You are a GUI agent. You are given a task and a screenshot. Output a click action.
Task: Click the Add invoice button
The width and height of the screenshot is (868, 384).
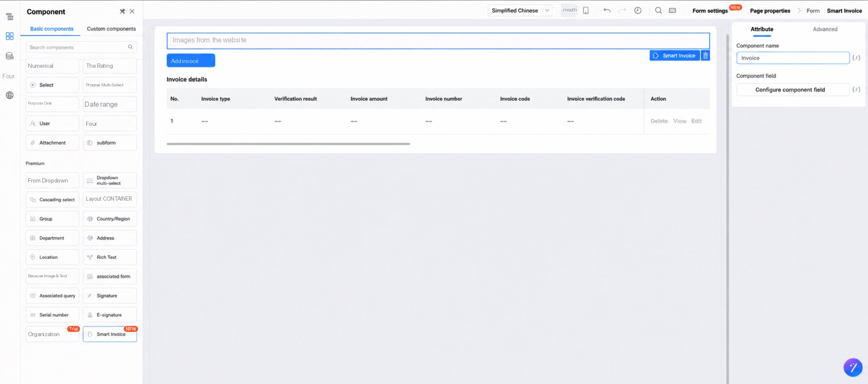coord(191,61)
